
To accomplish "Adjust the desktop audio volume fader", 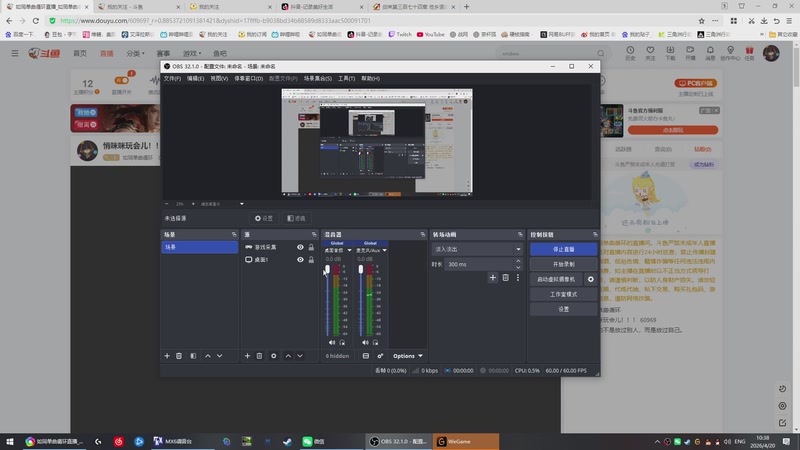I will (x=328, y=269).
